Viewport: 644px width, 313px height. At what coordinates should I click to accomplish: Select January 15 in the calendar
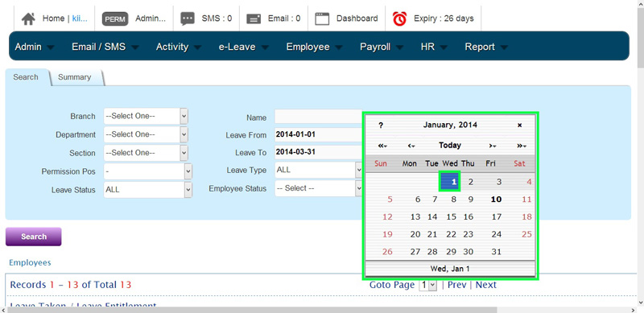tap(452, 217)
